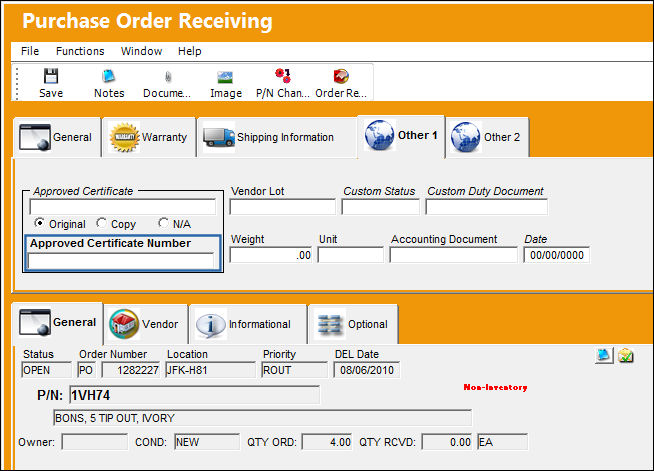Image resolution: width=654 pixels, height=471 pixels.
Task: Click the description field BONS, 5 TIP OUT, IVORY
Action: 262,418
